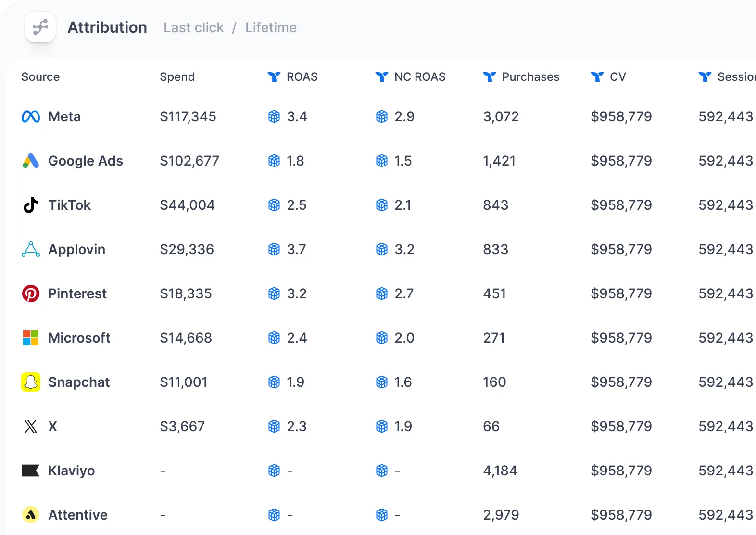This screenshot has height=535, width=756.
Task: Click Applovin ROAS value 3.7
Action: 296,249
